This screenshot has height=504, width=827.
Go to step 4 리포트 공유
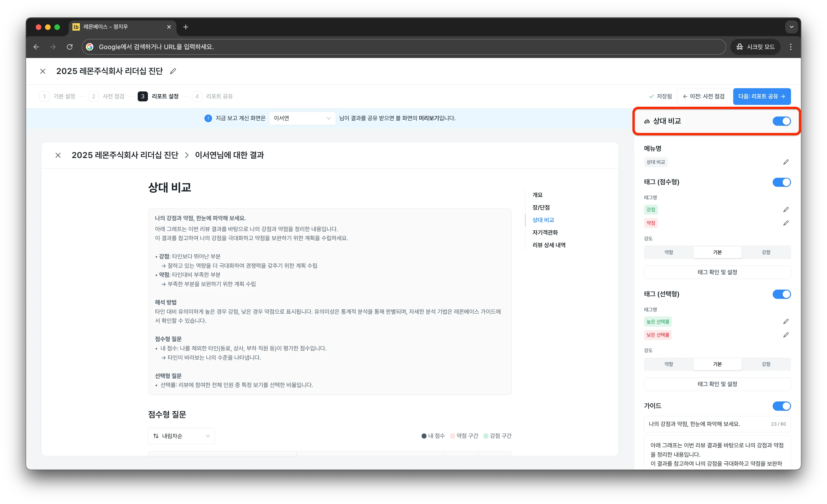pos(212,96)
